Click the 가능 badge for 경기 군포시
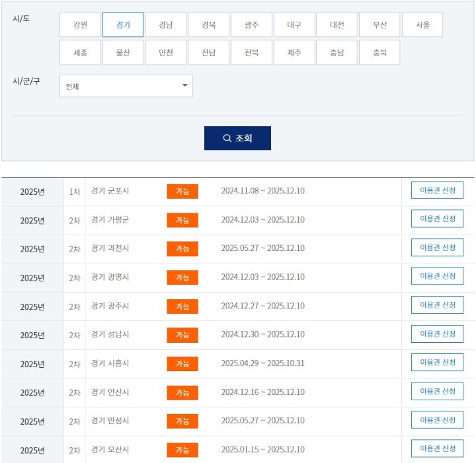Viewport: 476px width, 463px height. click(x=182, y=192)
